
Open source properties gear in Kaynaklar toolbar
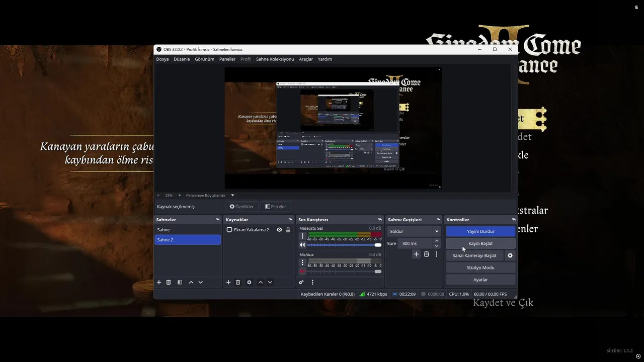249,283
